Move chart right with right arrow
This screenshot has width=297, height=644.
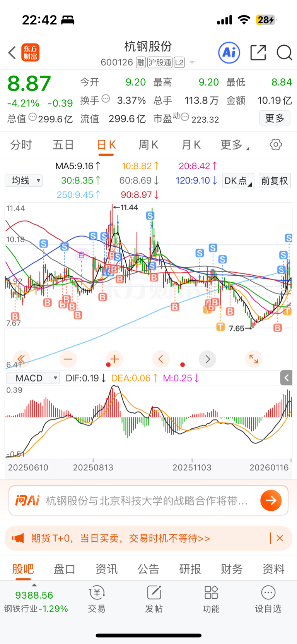(207, 359)
